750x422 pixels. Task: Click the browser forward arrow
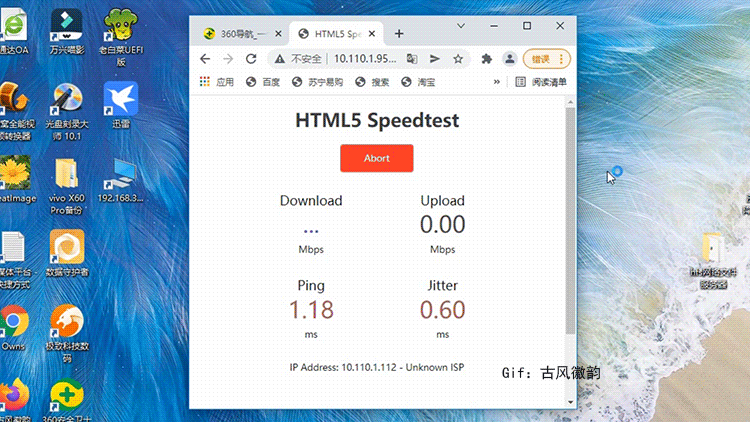click(x=228, y=59)
